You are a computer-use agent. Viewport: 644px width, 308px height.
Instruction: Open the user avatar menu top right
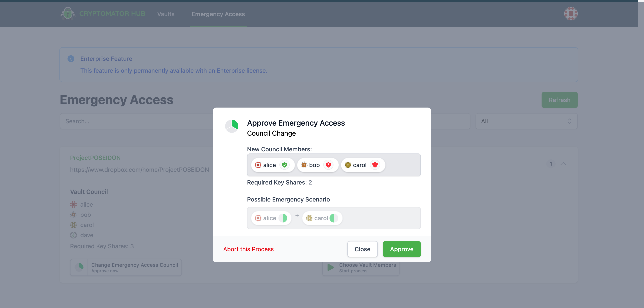click(x=571, y=13)
